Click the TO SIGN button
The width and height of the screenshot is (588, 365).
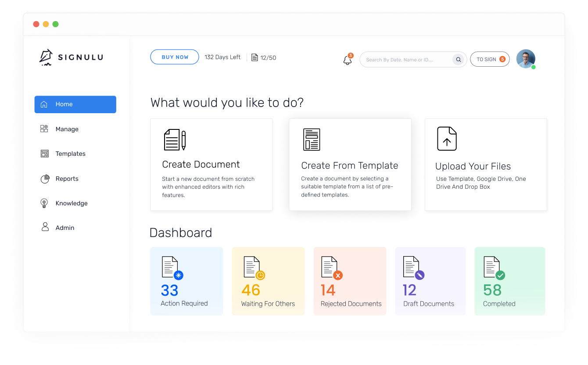(x=489, y=59)
